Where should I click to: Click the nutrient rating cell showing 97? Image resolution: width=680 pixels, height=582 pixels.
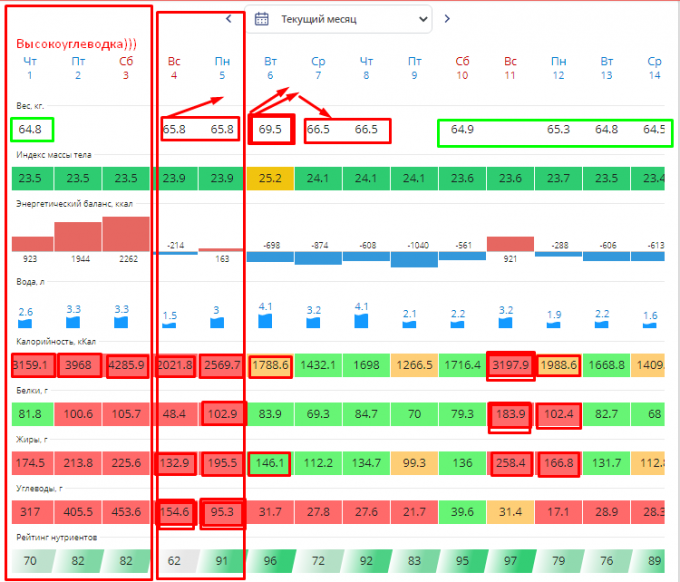(510, 561)
